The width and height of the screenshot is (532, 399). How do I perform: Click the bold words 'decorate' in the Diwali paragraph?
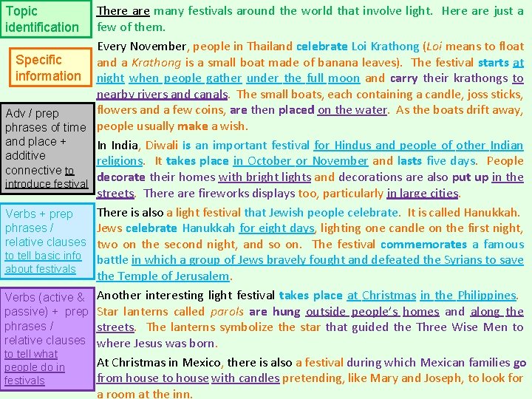(x=121, y=177)
